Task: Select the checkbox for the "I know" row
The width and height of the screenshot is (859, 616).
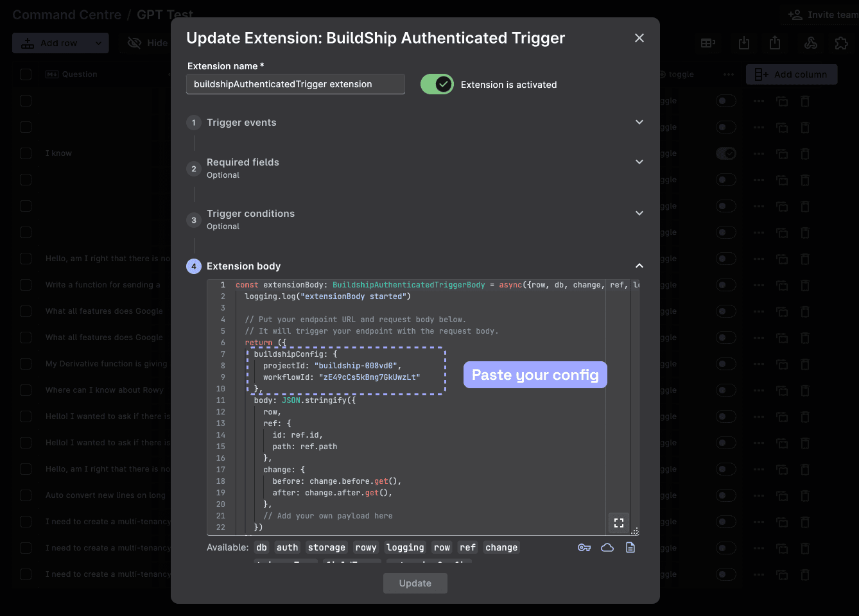Action: (x=26, y=153)
